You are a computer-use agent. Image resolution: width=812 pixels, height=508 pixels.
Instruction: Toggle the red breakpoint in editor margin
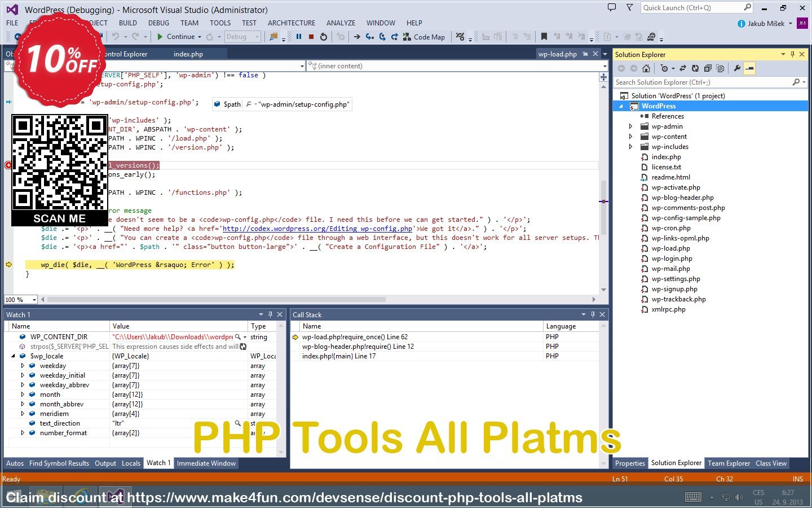tap(8, 165)
